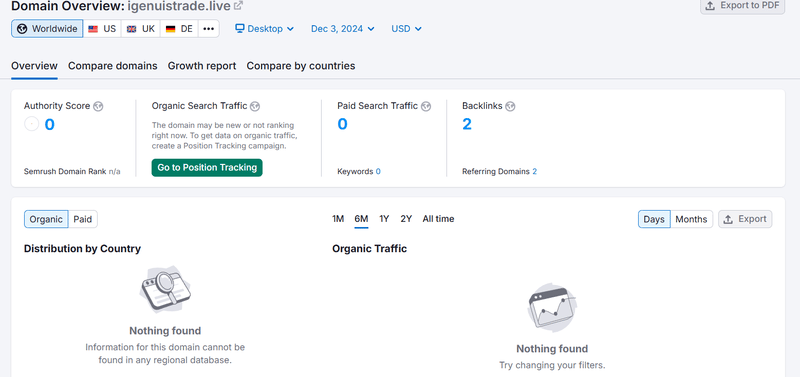Click the Desktop monitor icon
800x377 pixels.
(240, 29)
